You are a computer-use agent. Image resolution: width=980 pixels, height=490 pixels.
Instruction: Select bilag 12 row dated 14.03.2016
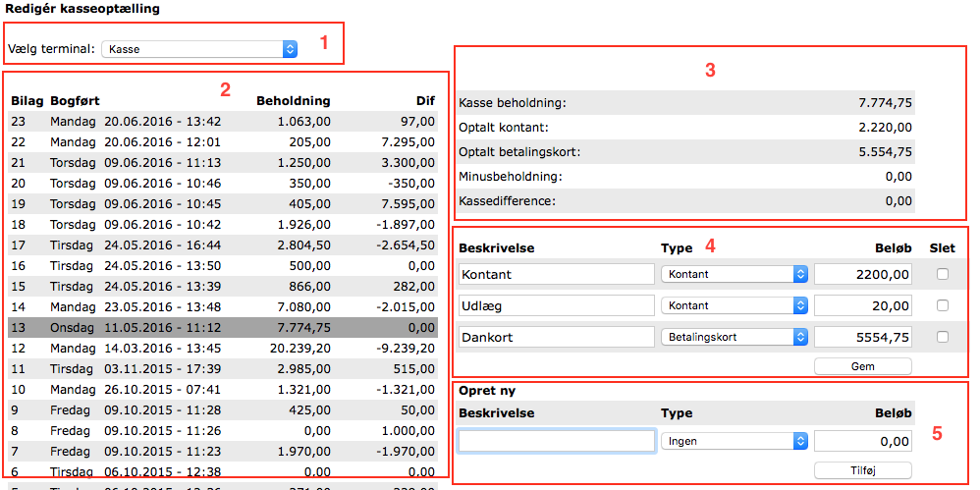(x=223, y=347)
